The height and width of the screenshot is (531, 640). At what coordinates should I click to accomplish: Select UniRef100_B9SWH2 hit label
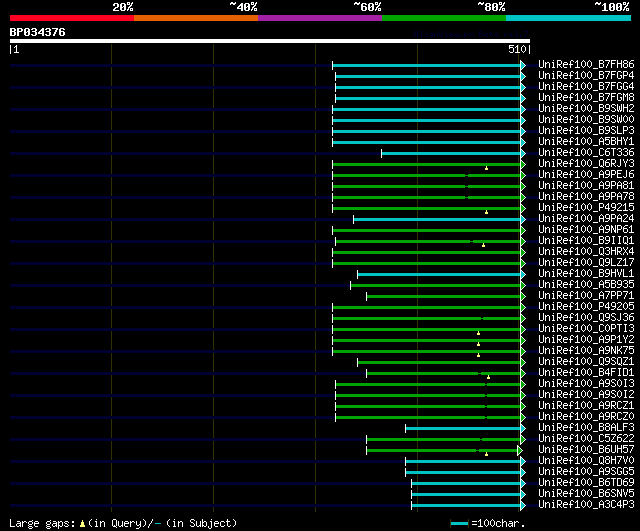[586, 109]
